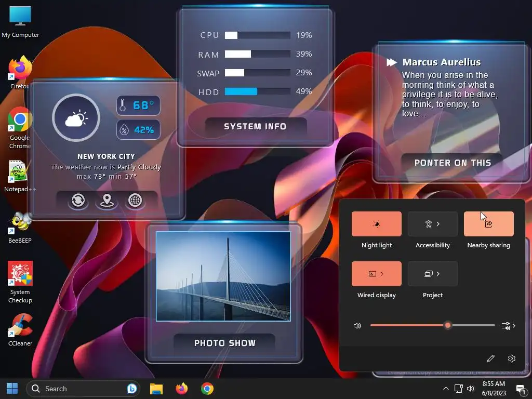
Task: Open Accessibility quick settings tile
Action: [433, 224]
